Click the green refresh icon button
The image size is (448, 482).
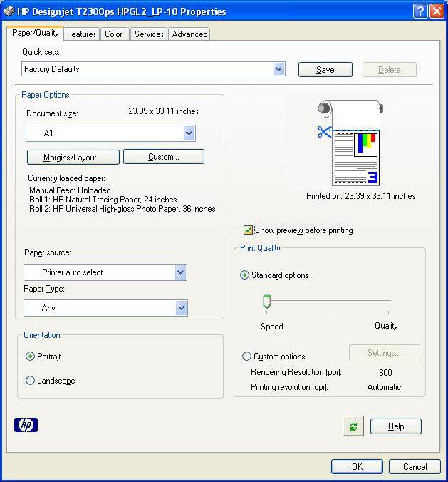(353, 426)
